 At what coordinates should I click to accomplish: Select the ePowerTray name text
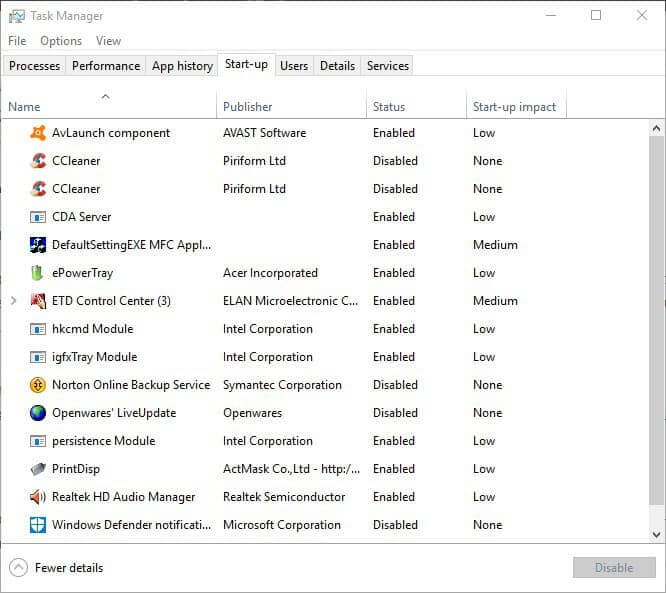[x=82, y=273]
